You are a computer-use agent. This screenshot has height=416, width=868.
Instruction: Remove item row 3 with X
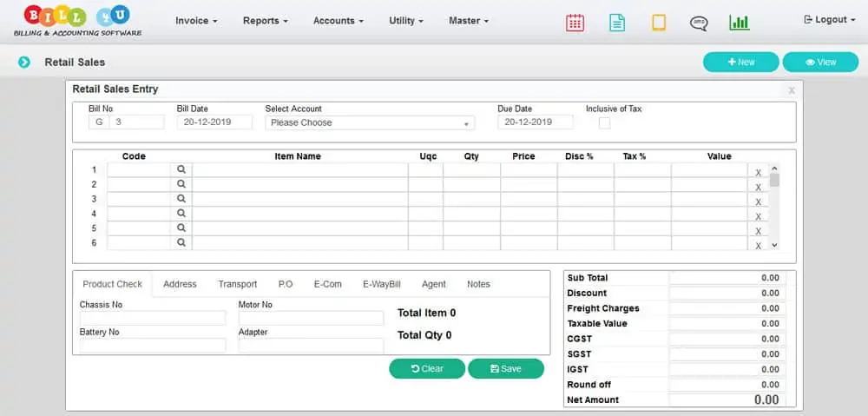pos(758,201)
